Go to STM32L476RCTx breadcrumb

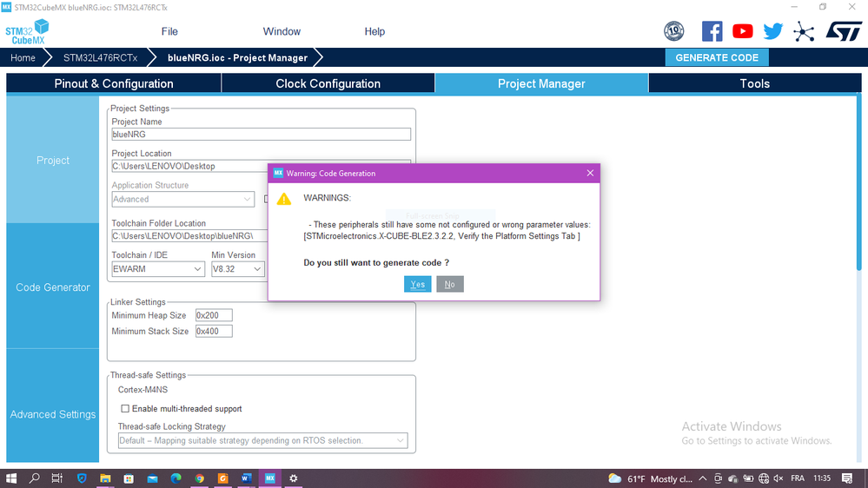pos(100,57)
